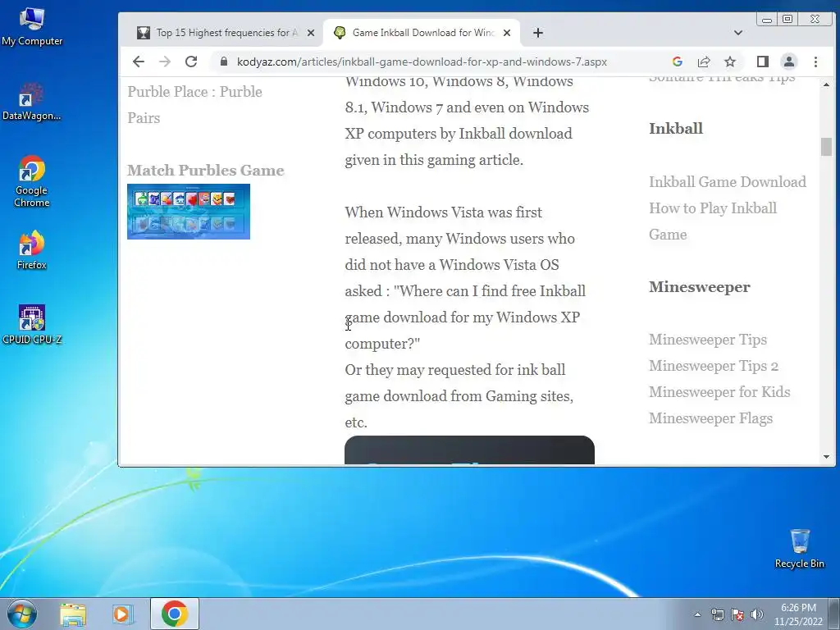
Task: Click the Match Purbles Game thumbnail image
Action: click(x=189, y=212)
